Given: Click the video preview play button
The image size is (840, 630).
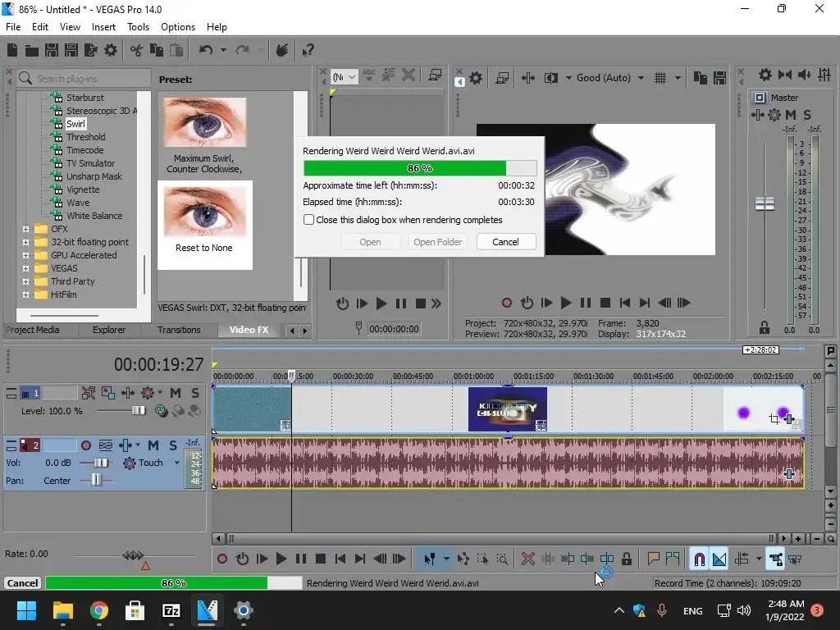Looking at the screenshot, I should click(x=565, y=303).
